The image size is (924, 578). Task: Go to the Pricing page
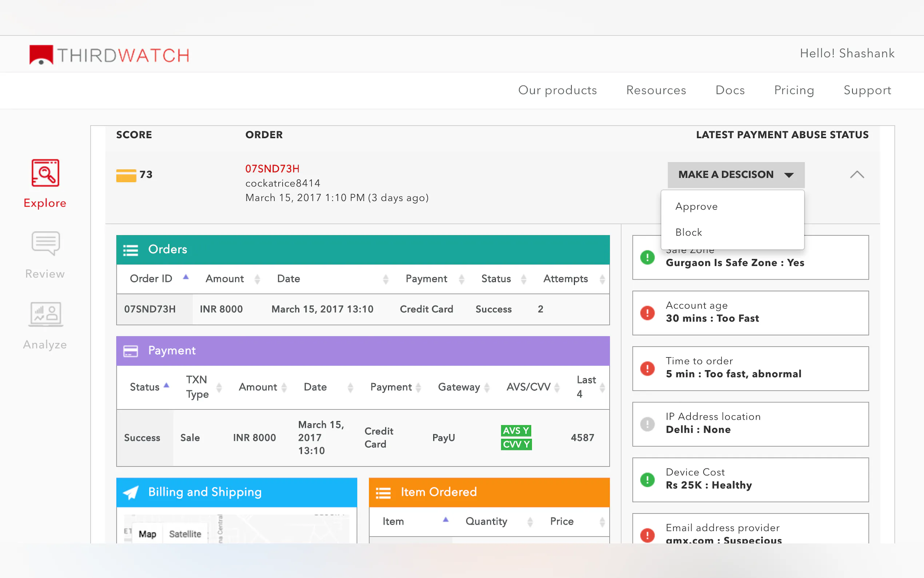coord(794,90)
